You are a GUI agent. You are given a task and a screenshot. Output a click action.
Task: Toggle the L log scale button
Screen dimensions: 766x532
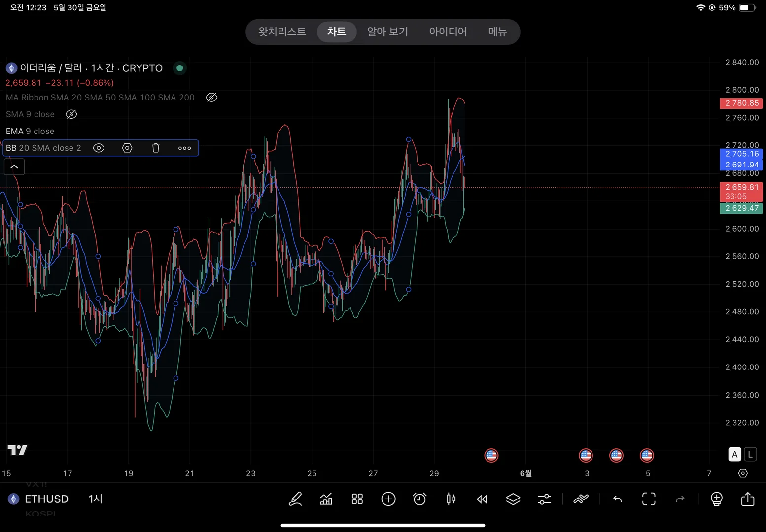coord(750,454)
